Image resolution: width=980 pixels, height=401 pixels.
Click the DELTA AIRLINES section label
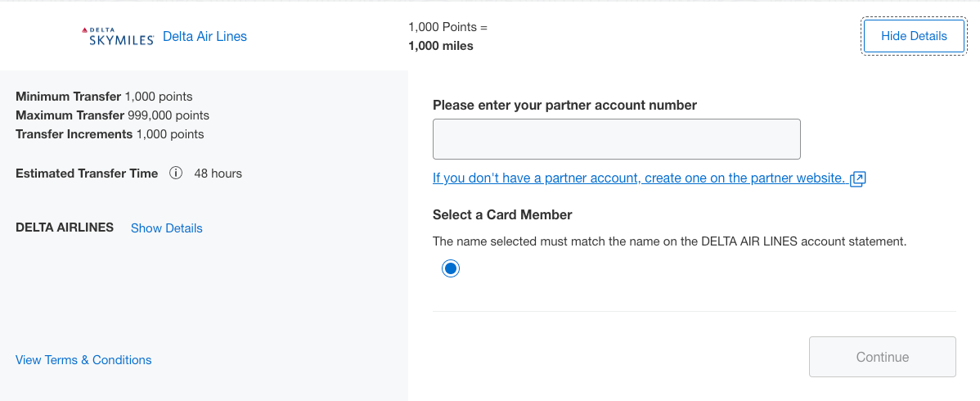click(65, 228)
